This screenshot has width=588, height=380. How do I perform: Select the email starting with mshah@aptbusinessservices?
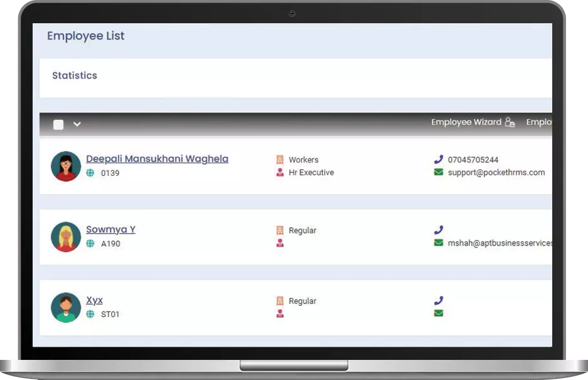click(x=500, y=243)
